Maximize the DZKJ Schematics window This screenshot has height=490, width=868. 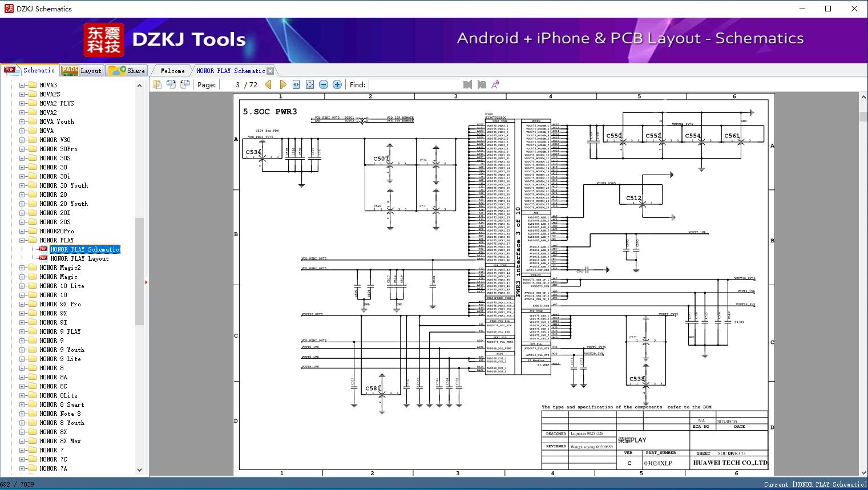click(828, 9)
